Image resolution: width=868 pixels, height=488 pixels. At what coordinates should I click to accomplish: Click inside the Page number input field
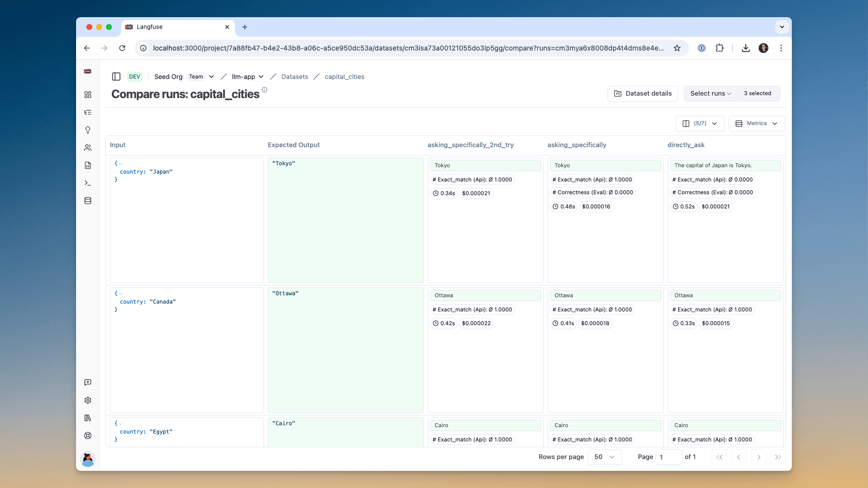pyautogui.click(x=669, y=457)
